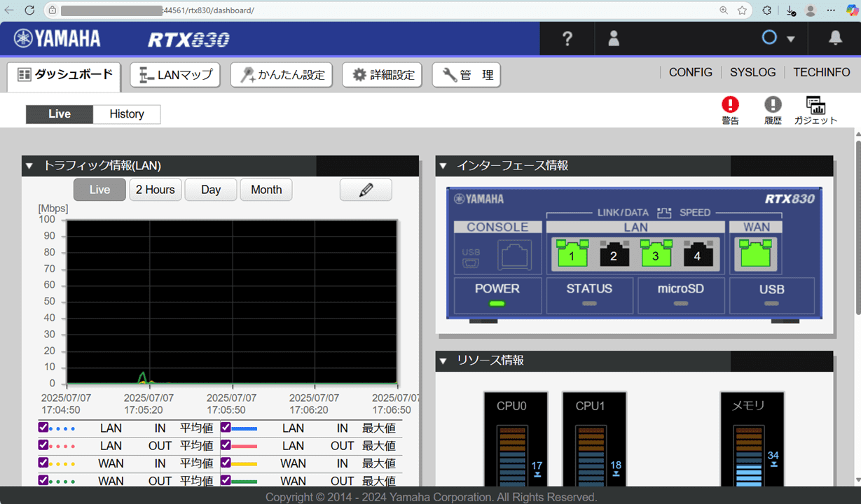The width and height of the screenshot is (861, 504).
Task: Select LAN port 4 on router image
Action: tap(697, 253)
